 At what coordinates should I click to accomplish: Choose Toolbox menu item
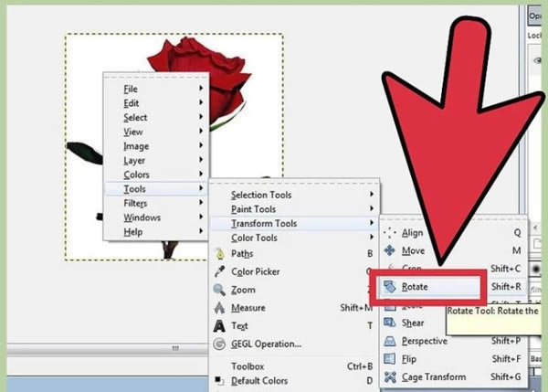(x=294, y=366)
